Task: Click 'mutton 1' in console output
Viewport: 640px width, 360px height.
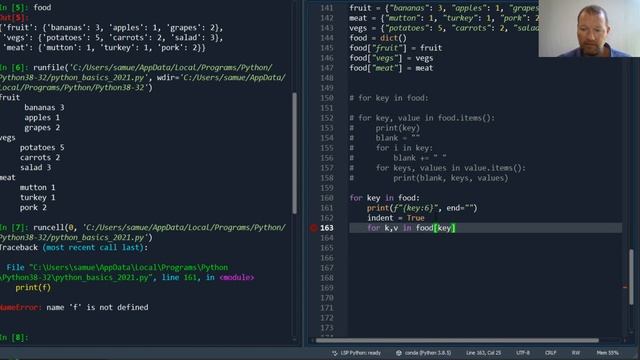Action: tap(38, 187)
